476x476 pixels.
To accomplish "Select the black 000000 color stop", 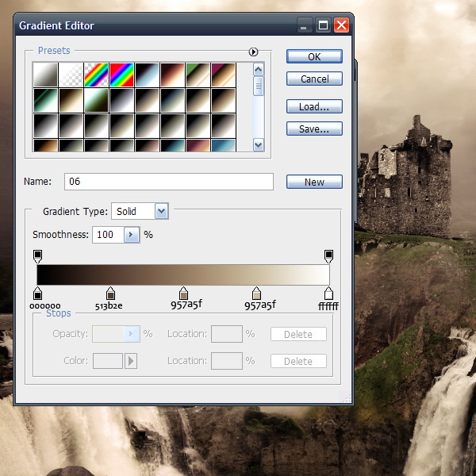I will tap(37, 294).
